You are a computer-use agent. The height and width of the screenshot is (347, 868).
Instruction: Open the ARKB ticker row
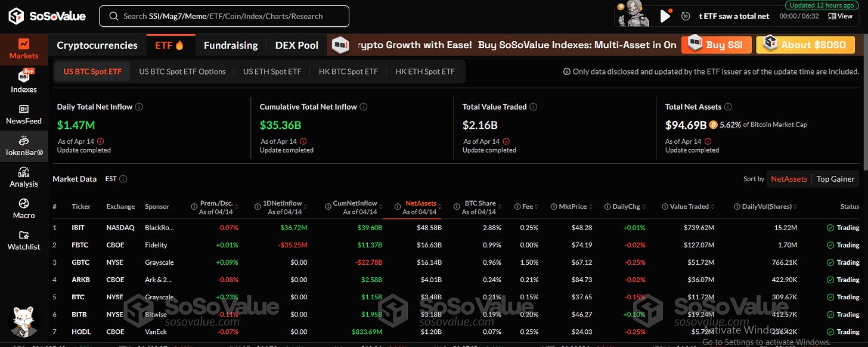click(x=456, y=280)
